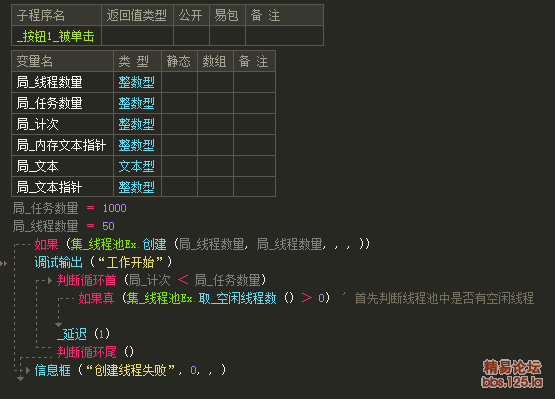This screenshot has height=399, width=555.
Task: Select the subroutine name _按钮1_被单击
Action: pyautogui.click(x=56, y=36)
